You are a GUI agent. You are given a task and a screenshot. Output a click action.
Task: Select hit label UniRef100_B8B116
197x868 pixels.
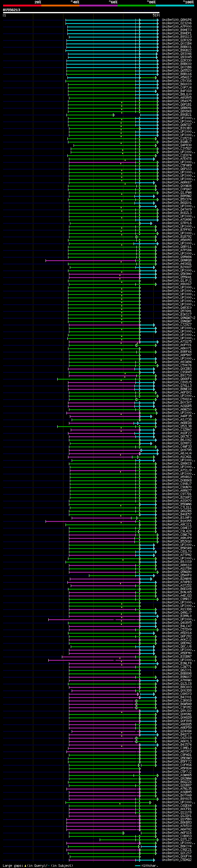(x=177, y=74)
